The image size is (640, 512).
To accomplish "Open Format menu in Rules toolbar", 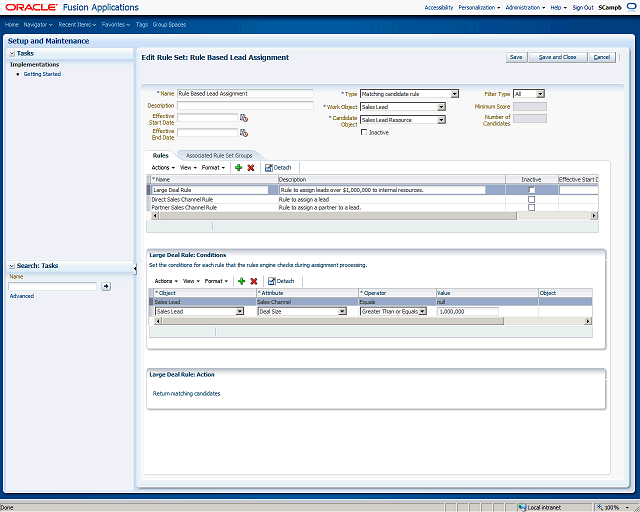I will pos(213,167).
